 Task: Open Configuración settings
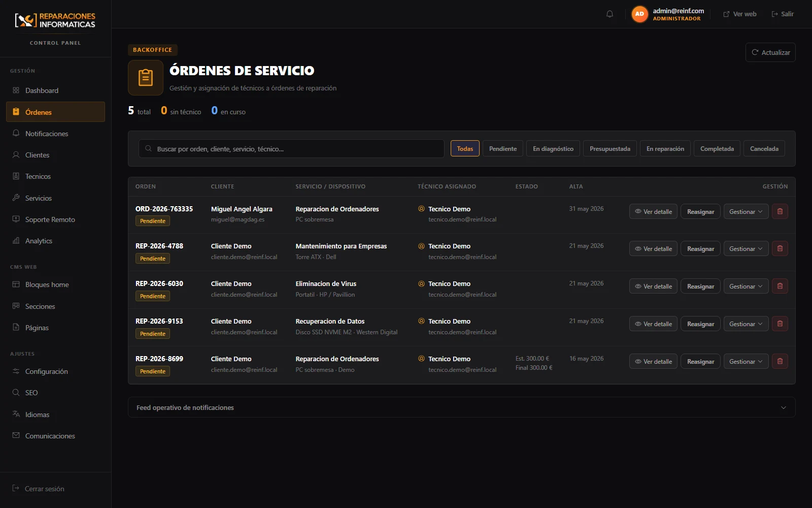click(x=55, y=371)
